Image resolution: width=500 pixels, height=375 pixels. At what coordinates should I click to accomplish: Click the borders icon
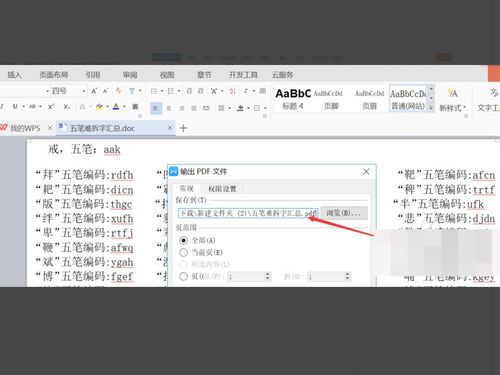[x=257, y=108]
